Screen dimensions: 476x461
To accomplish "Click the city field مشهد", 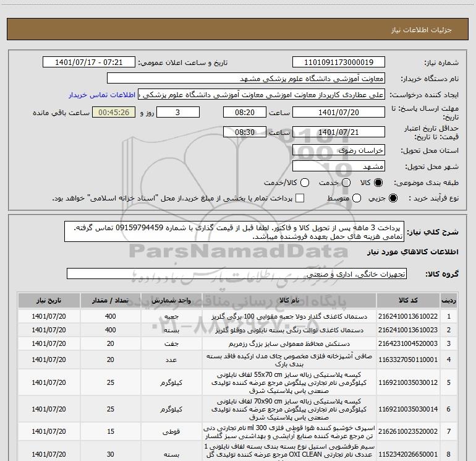I will (339, 166).
